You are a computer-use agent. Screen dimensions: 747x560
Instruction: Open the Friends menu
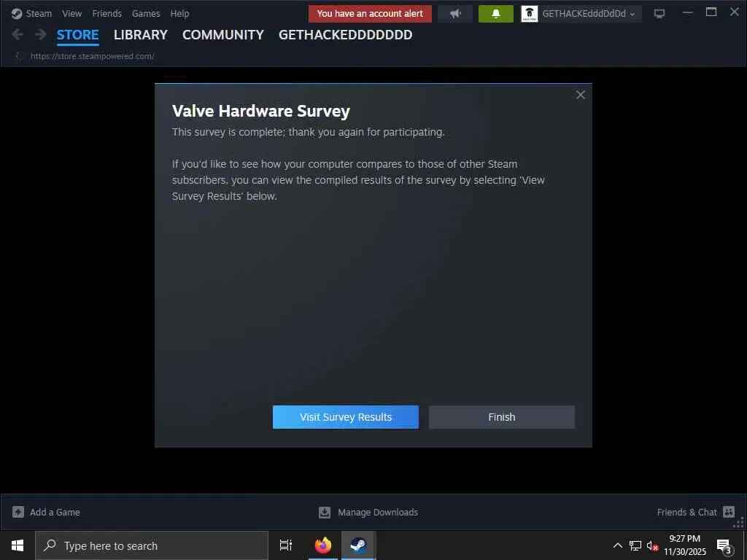tap(107, 13)
